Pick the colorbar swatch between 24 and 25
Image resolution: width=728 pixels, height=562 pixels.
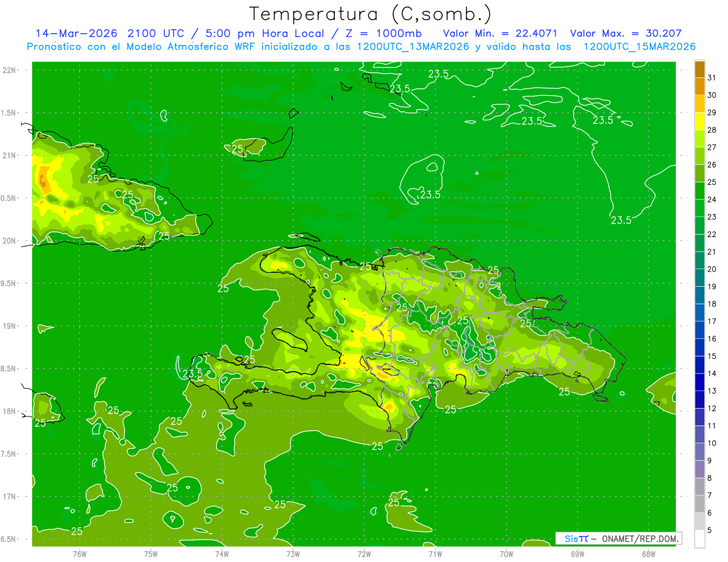(699, 190)
